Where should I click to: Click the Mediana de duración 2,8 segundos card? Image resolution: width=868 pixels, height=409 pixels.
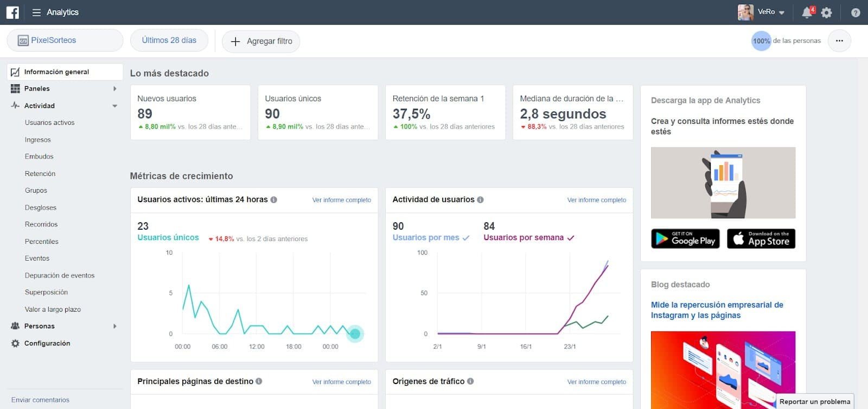[573, 112]
